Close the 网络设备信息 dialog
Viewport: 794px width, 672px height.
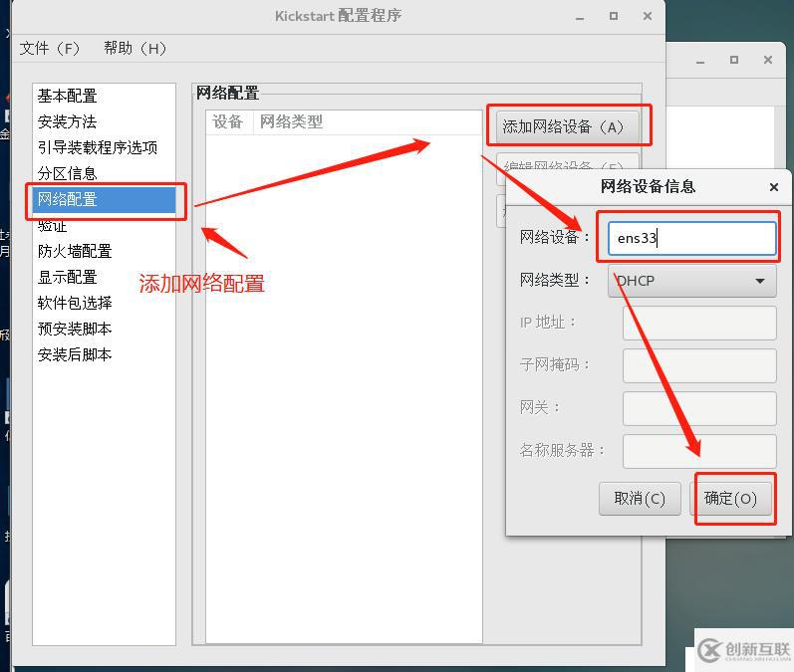click(x=774, y=187)
